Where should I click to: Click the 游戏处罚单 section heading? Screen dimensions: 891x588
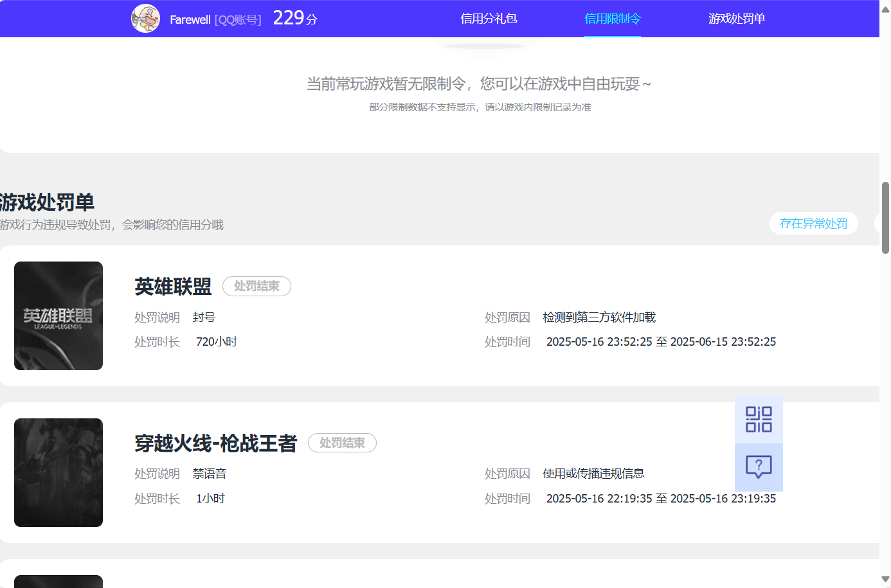point(47,202)
